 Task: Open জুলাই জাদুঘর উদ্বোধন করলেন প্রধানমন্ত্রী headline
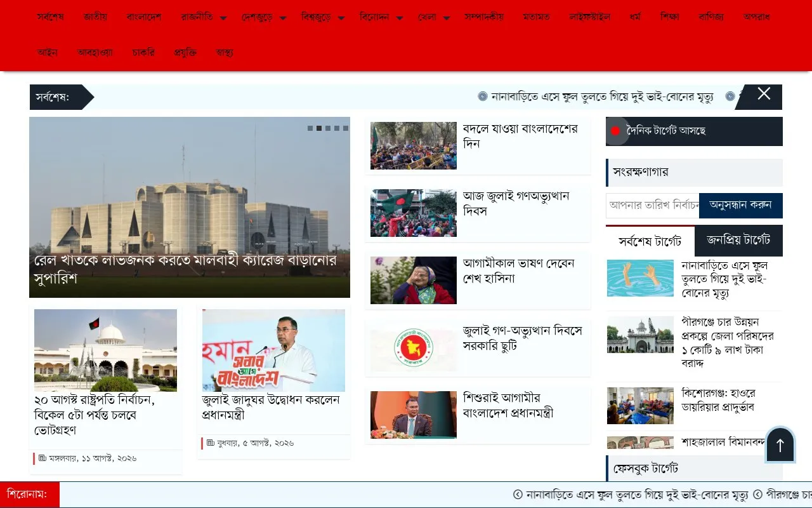click(x=271, y=408)
